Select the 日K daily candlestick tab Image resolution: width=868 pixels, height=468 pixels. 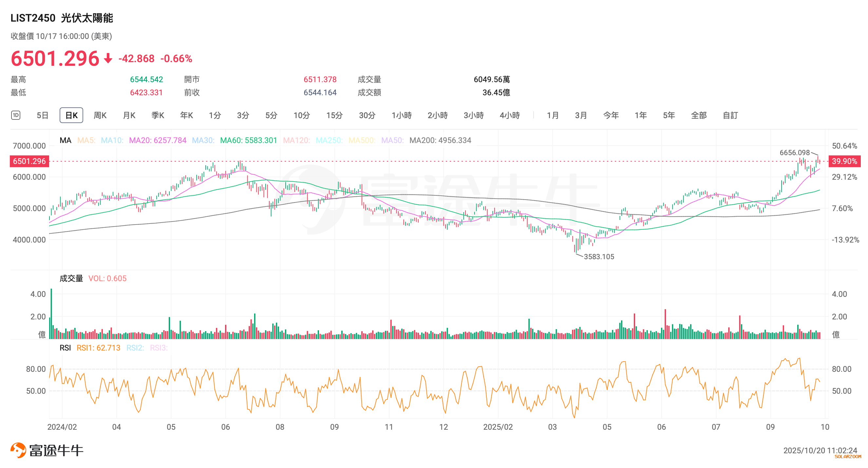[x=71, y=116]
